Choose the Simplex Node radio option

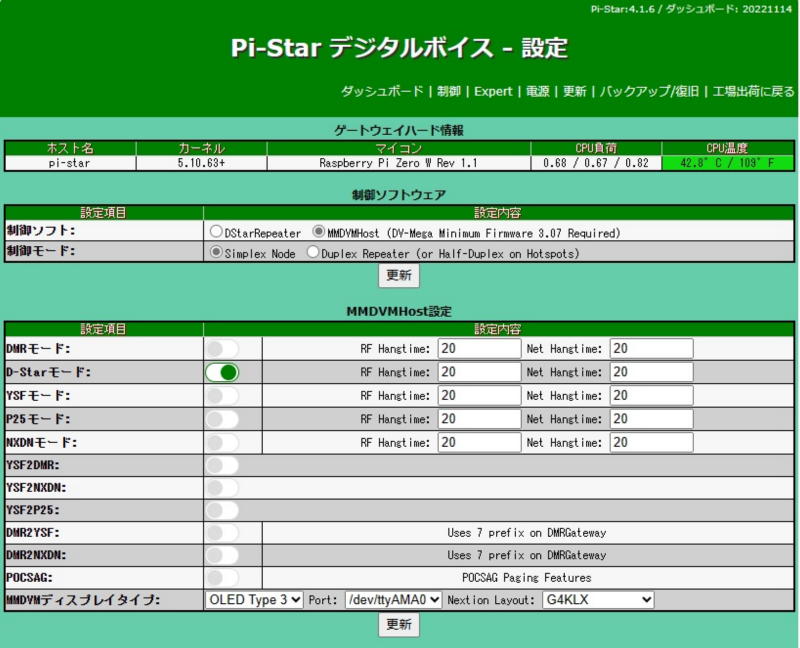click(216, 252)
